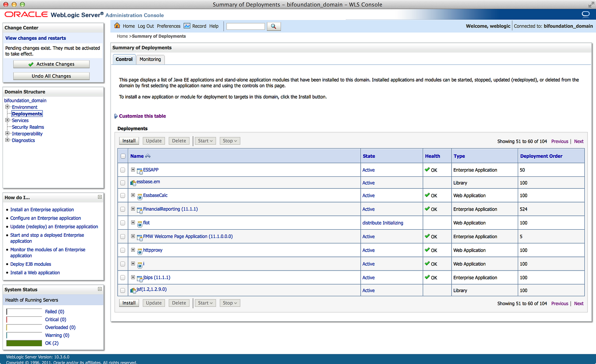Click the FinancialReporting application icon
Image resolution: width=596 pixels, height=364 pixels.
point(140,210)
